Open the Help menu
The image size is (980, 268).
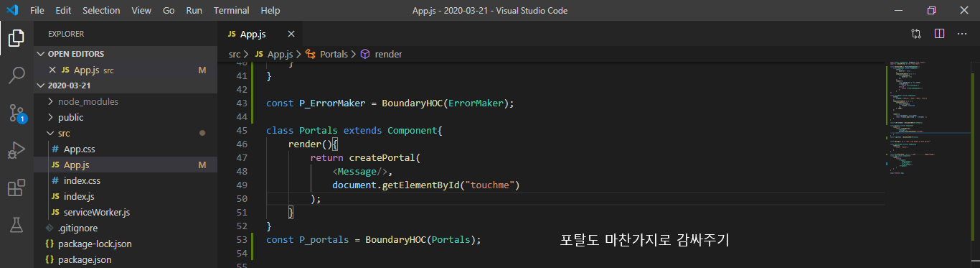pos(270,11)
